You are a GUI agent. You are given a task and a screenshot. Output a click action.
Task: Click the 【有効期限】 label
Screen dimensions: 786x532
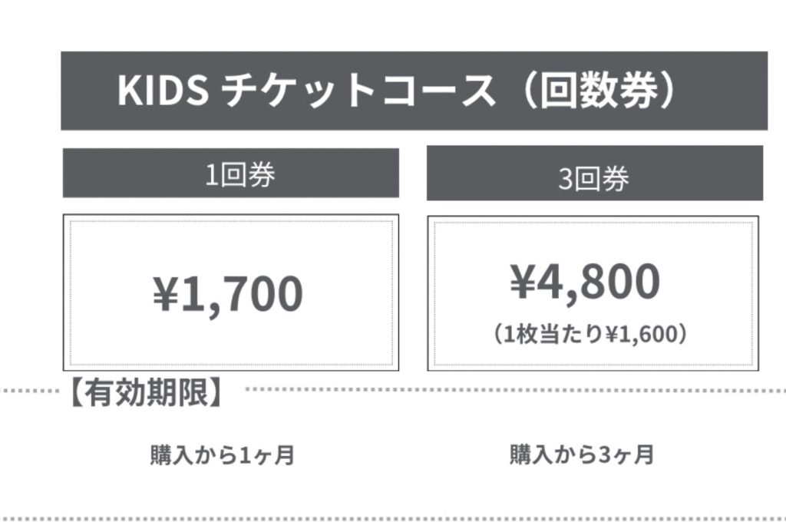(145, 395)
